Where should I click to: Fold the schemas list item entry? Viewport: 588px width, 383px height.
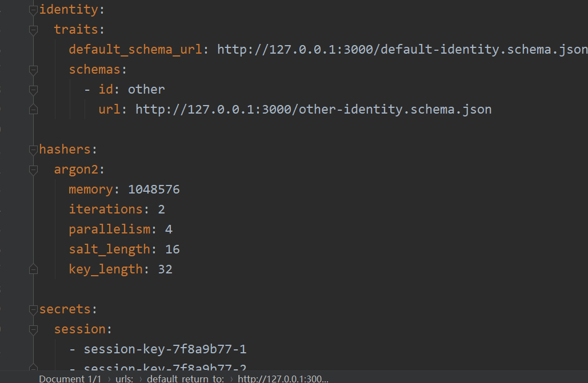pyautogui.click(x=33, y=90)
